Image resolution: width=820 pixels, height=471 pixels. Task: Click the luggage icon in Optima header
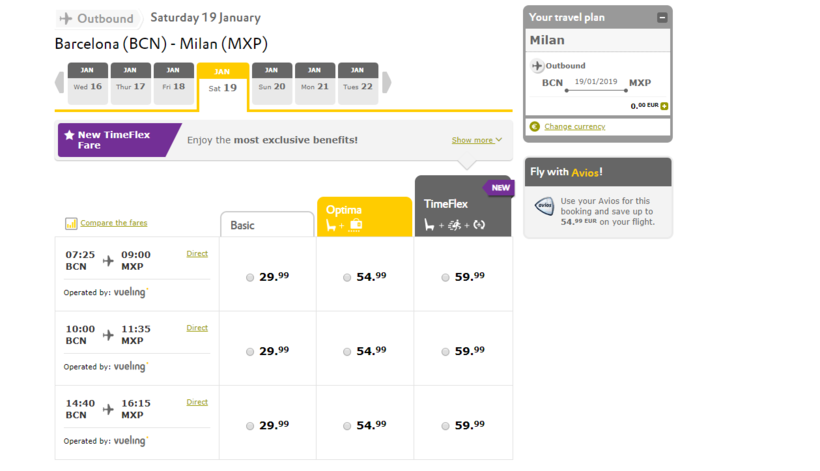coord(356,225)
